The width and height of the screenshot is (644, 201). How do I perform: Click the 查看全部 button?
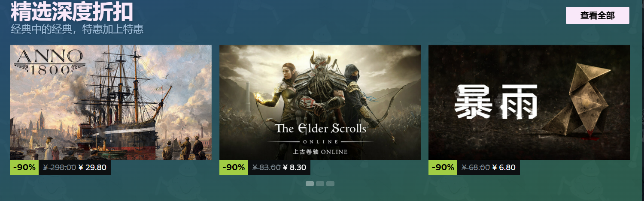click(598, 15)
